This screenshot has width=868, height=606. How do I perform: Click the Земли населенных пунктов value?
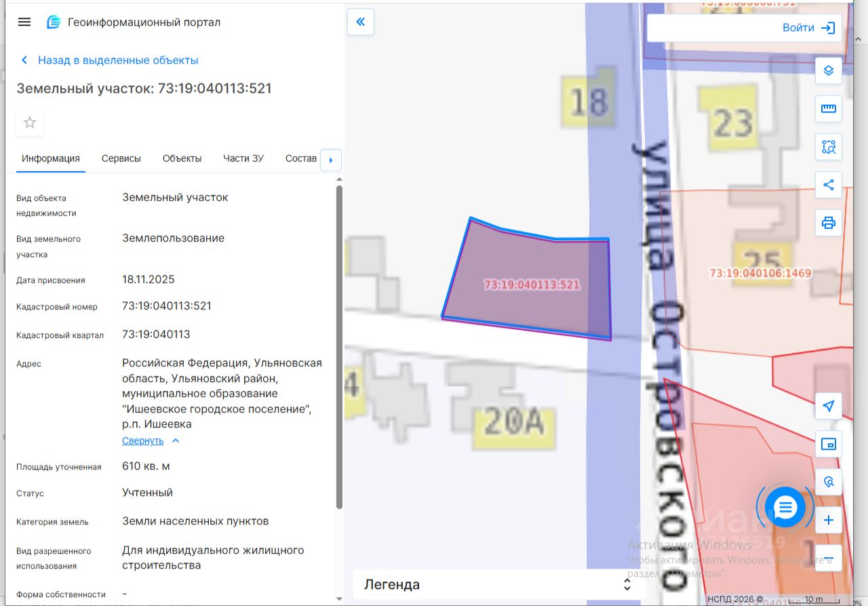(x=195, y=521)
